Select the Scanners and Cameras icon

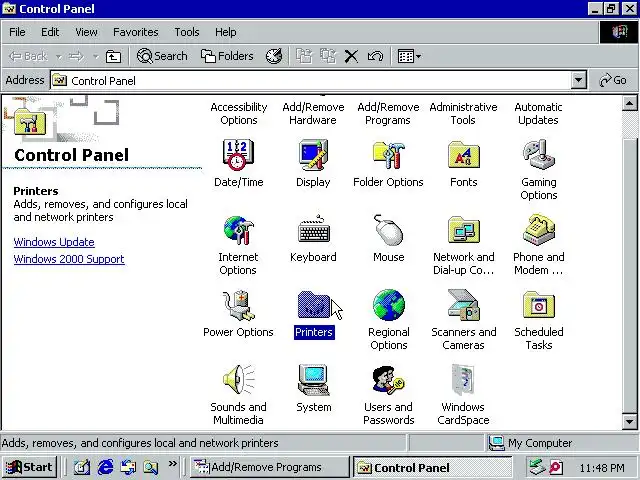point(464,305)
